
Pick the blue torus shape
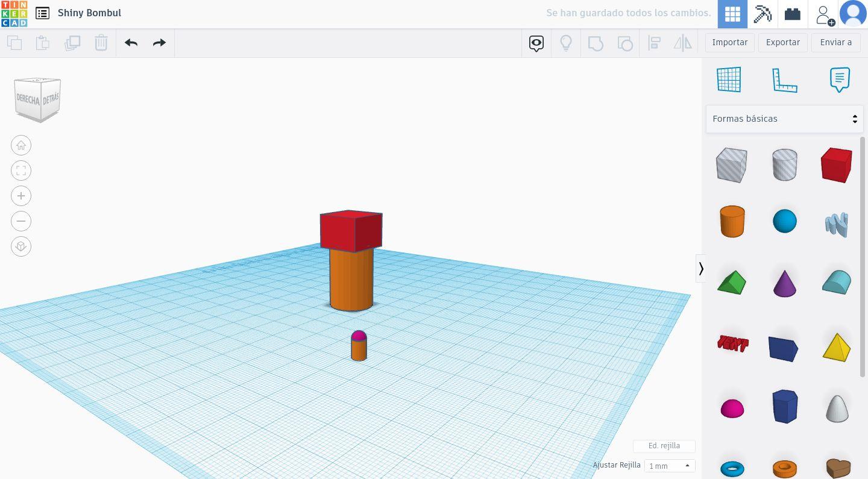click(x=732, y=468)
